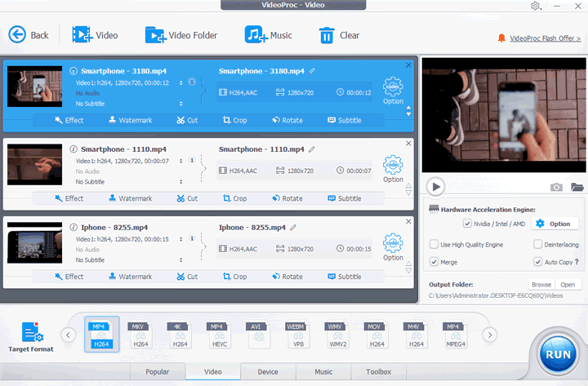Show previous formats with left arrow

coord(69,335)
